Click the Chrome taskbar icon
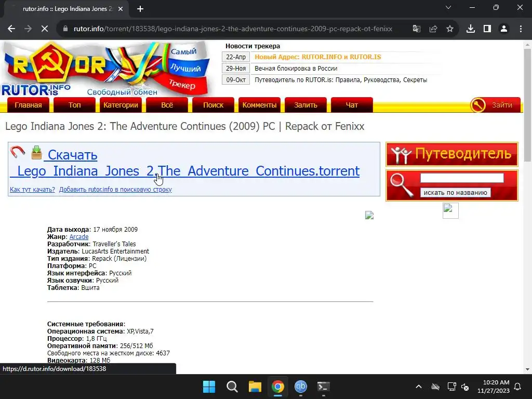 click(277, 387)
